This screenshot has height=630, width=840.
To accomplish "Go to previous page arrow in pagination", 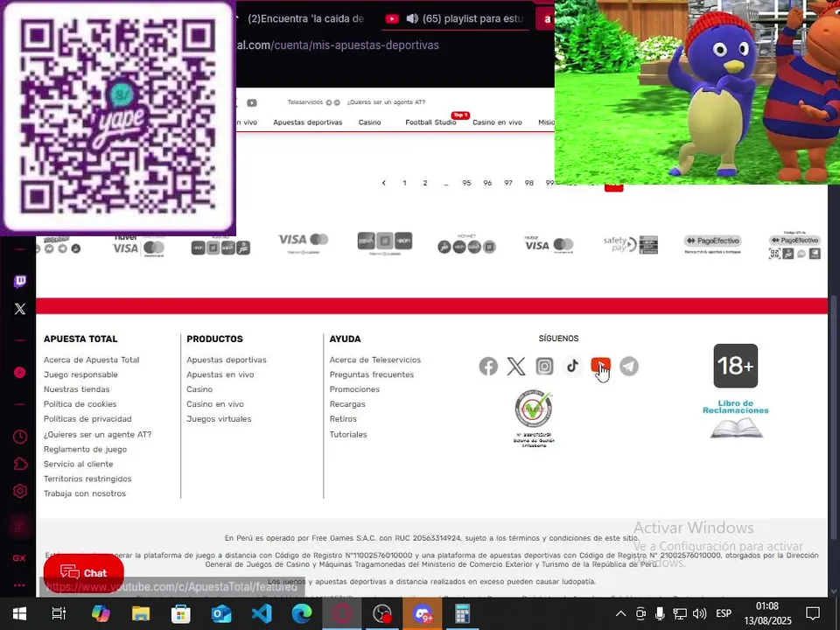I will (383, 183).
